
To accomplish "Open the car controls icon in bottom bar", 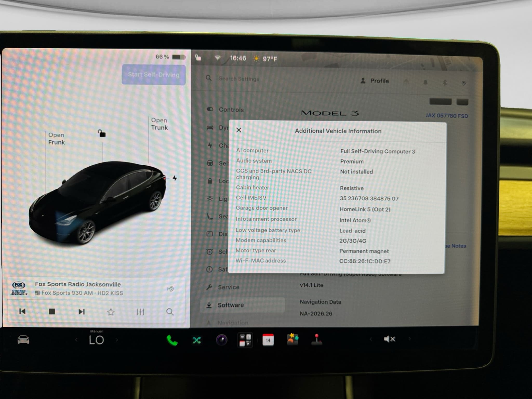I will pos(23,340).
